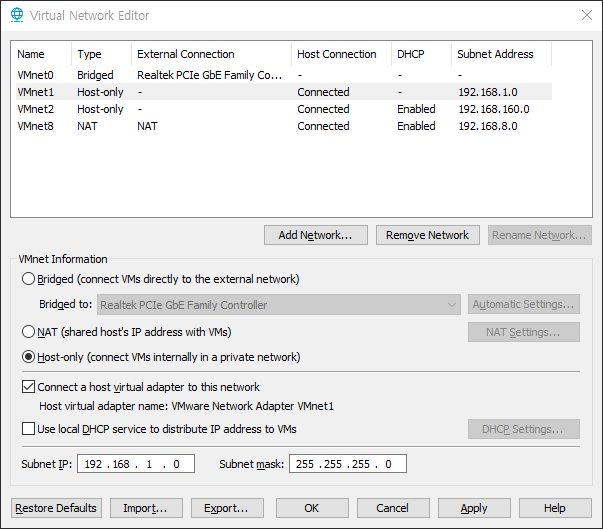The image size is (603, 529).
Task: Click the Import button
Action: 146,508
